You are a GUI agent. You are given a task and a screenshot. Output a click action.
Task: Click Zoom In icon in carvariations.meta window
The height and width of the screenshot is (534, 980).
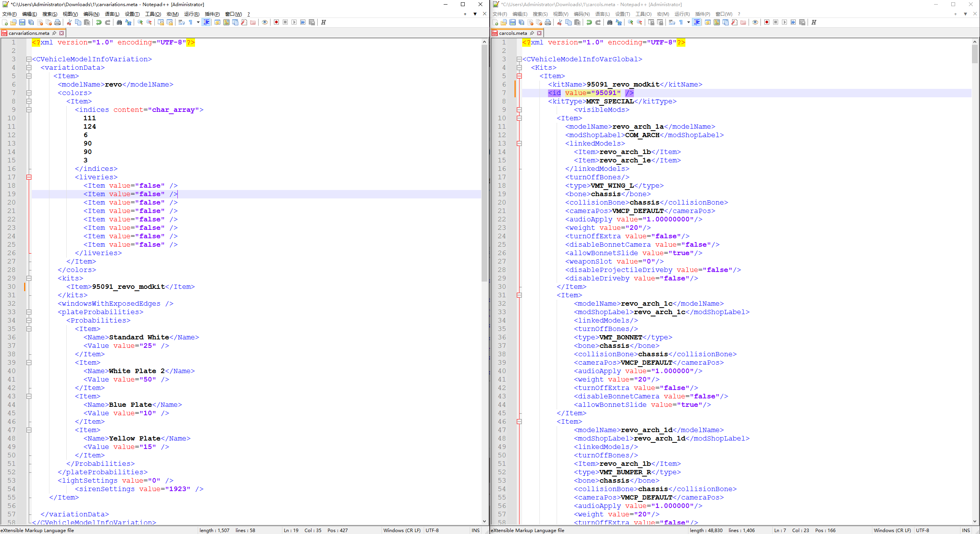point(140,22)
